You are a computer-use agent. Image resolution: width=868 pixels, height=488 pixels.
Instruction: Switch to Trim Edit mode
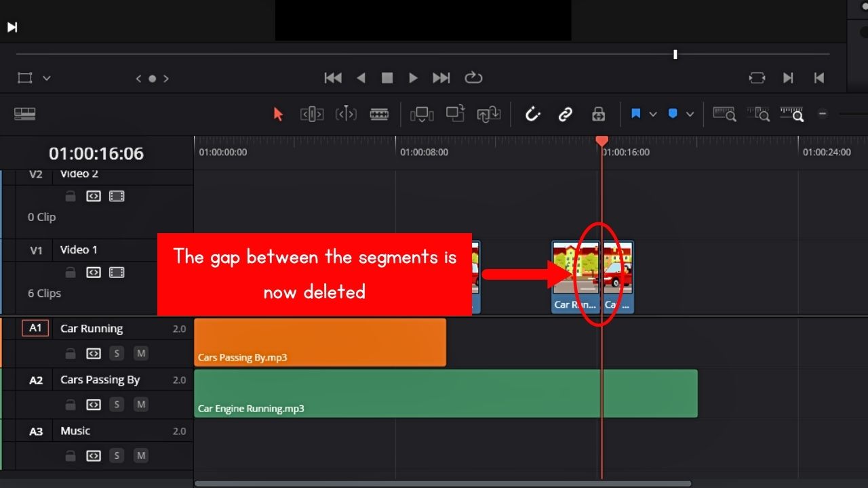pyautogui.click(x=312, y=113)
